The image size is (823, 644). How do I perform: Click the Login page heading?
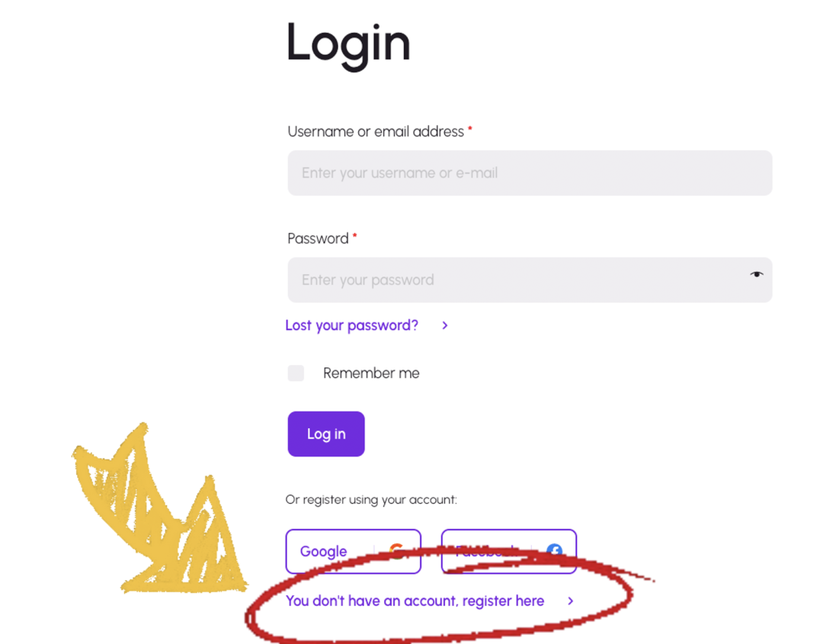(347, 43)
